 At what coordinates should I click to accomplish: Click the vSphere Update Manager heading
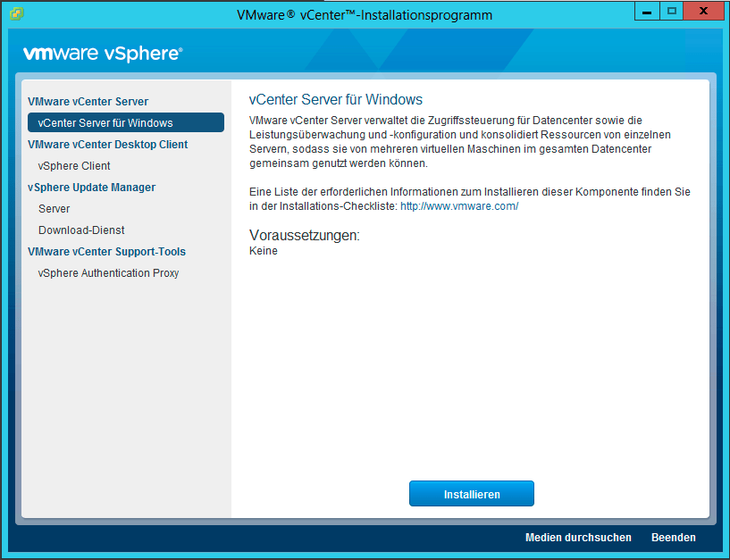pyautogui.click(x=92, y=188)
